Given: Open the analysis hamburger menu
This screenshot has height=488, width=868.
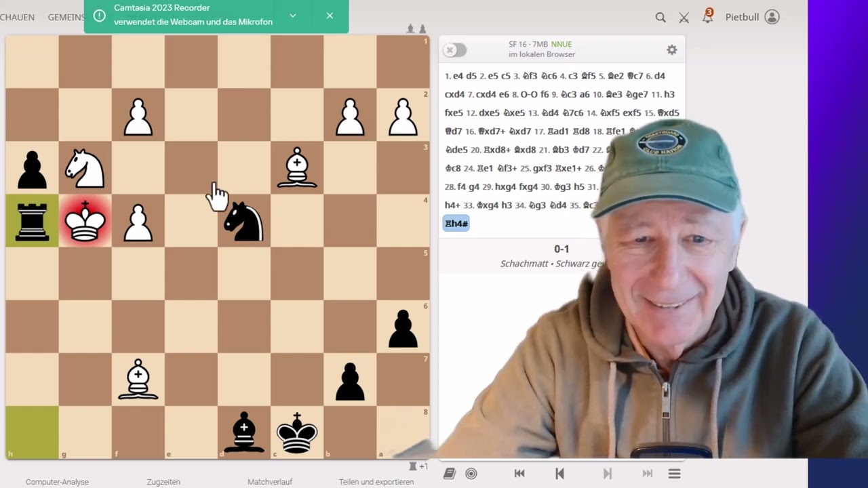Looking at the screenshot, I should click(674, 474).
